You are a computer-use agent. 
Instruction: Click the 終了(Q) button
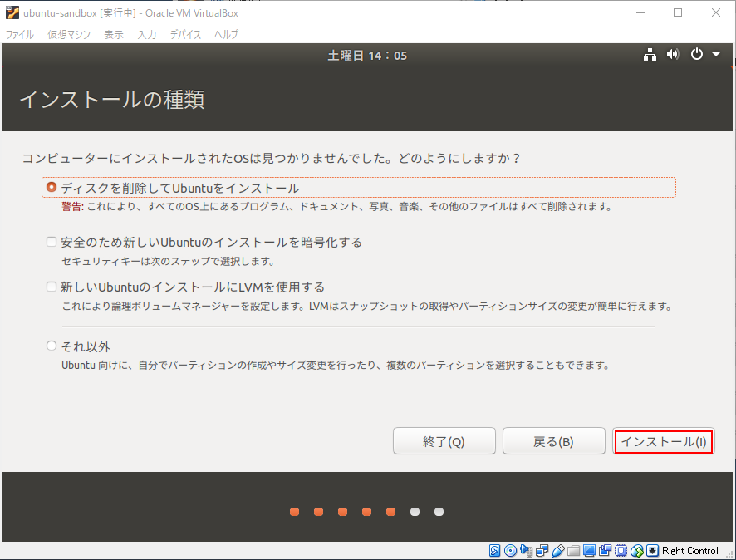pyautogui.click(x=444, y=440)
